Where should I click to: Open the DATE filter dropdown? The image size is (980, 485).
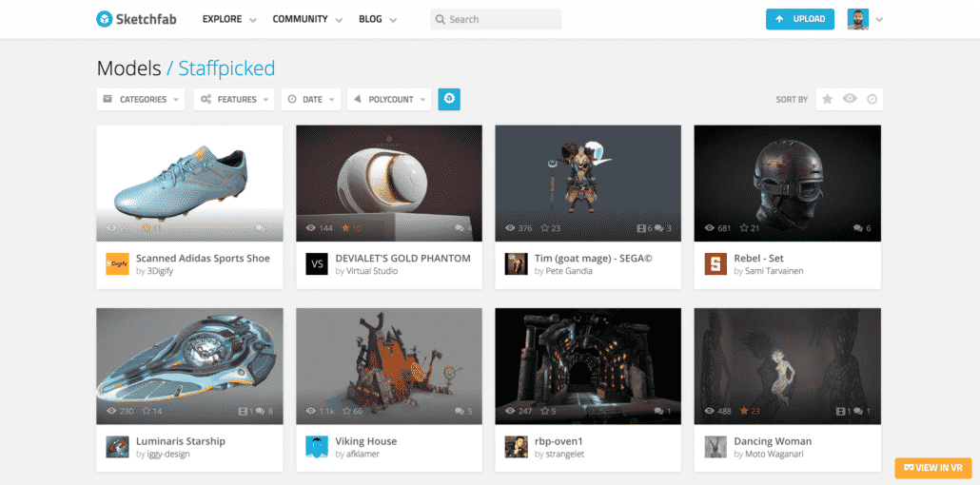[311, 99]
